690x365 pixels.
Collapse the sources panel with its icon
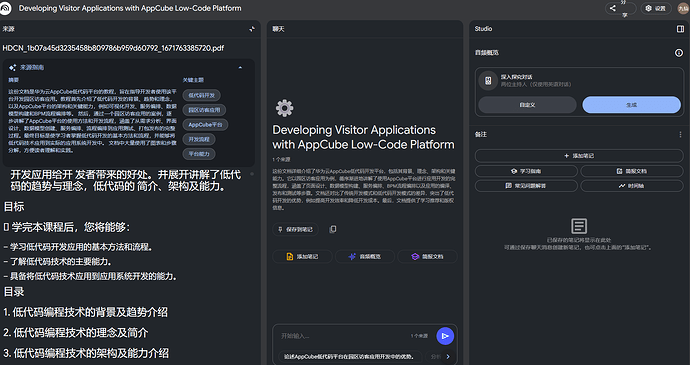coord(252,29)
